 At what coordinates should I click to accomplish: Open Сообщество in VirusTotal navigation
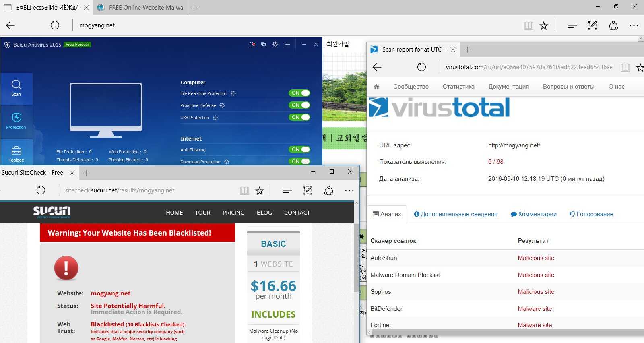click(x=411, y=87)
